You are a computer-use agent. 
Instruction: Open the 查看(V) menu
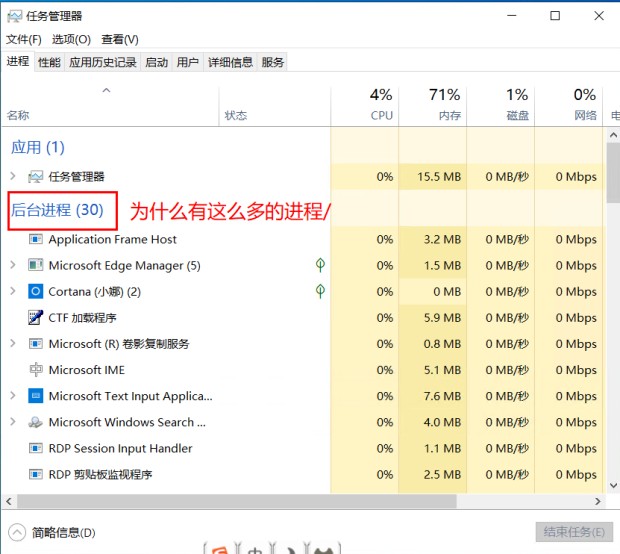pyautogui.click(x=120, y=39)
